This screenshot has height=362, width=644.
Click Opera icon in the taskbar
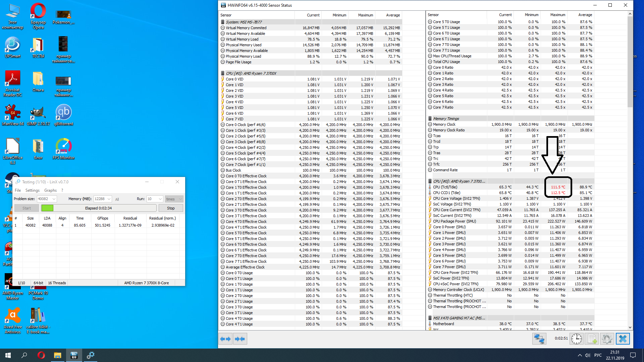41,355
